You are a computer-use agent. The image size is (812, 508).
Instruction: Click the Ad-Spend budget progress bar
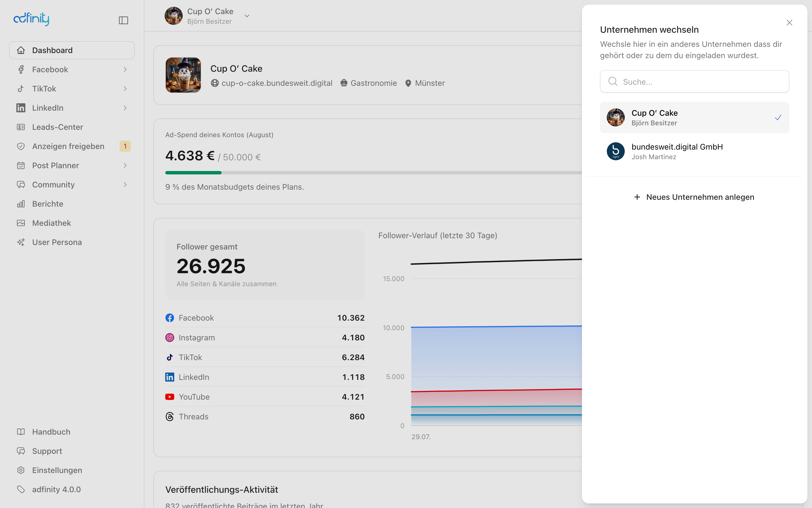[374, 173]
